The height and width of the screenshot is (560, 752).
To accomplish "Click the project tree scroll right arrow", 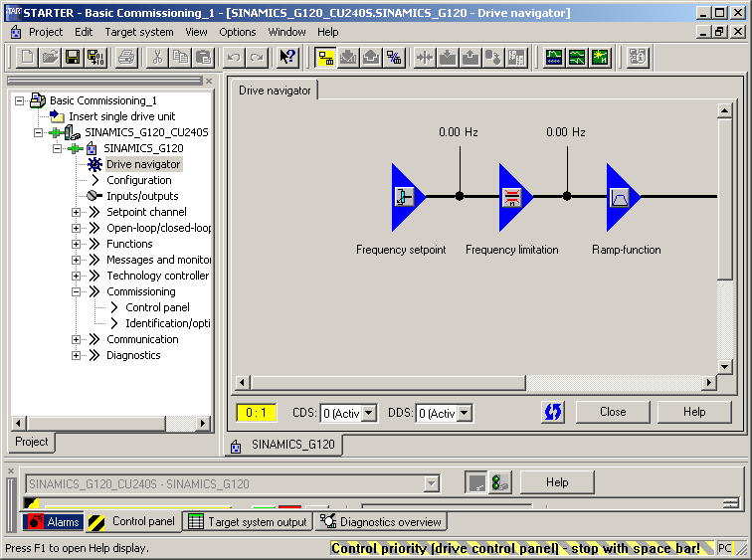I will click(202, 424).
